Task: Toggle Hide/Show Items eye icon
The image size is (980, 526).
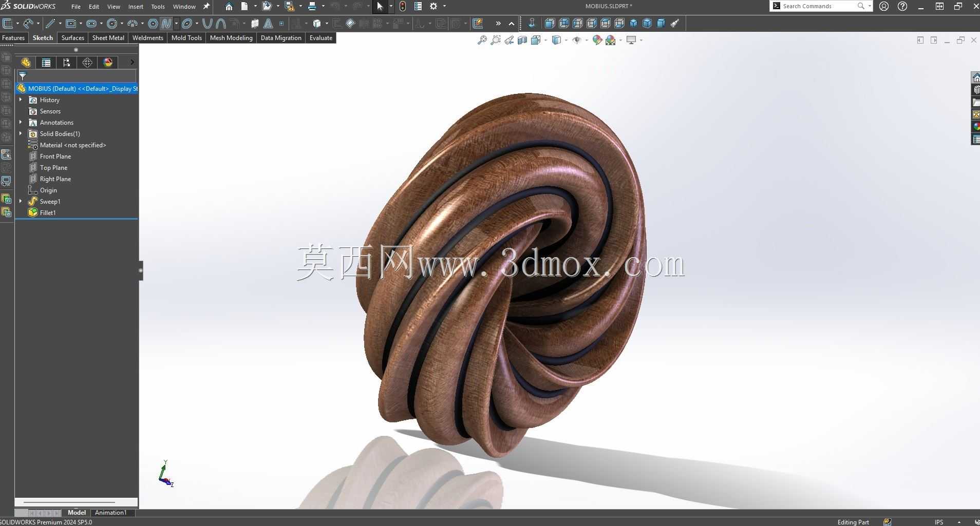Action: point(576,40)
